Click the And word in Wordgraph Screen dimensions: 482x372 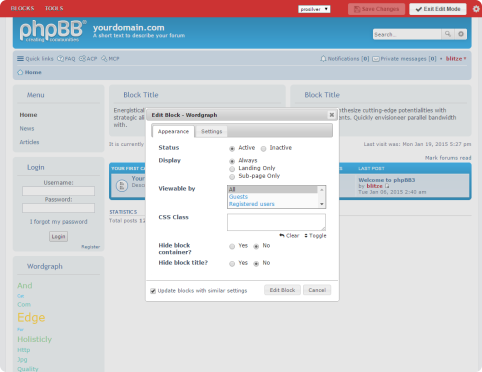25,286
